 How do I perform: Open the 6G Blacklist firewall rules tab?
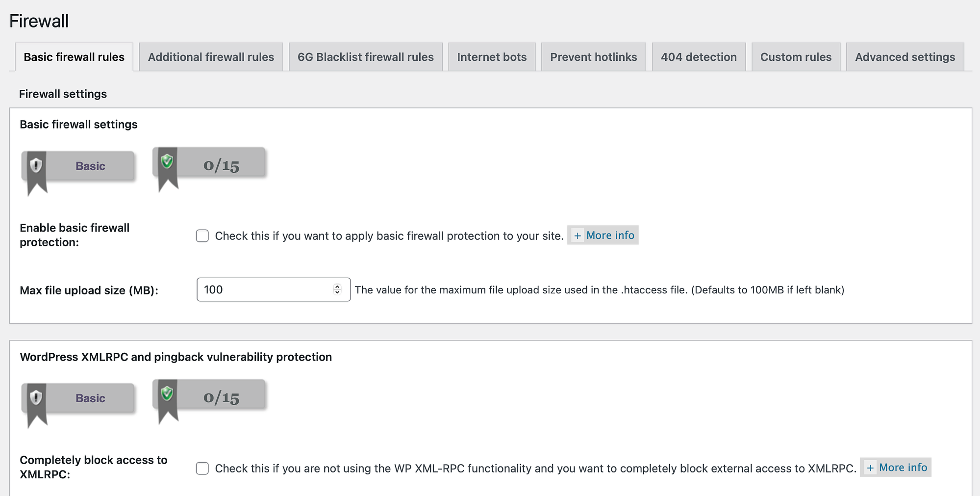click(365, 57)
